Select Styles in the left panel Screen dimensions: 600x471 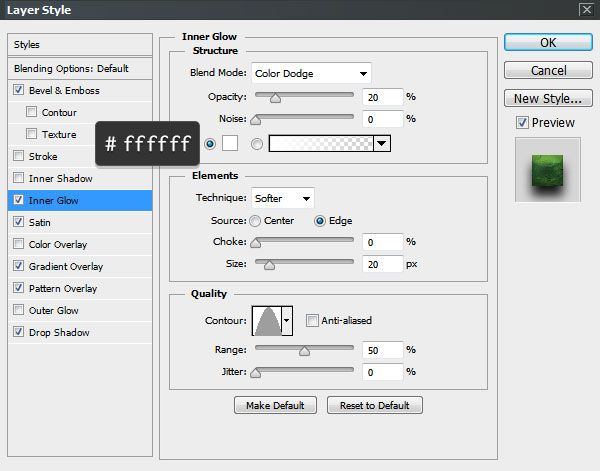pyautogui.click(x=80, y=44)
